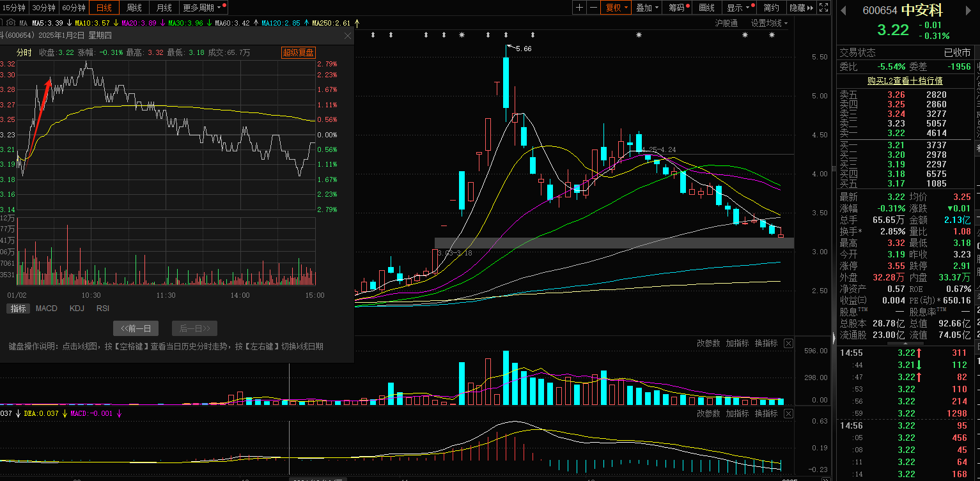
Task: Click the MA10:3.57 legend value
Action: (93, 23)
